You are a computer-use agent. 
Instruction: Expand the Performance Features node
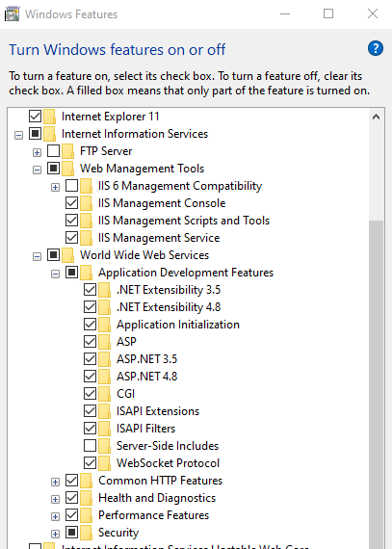(x=55, y=516)
